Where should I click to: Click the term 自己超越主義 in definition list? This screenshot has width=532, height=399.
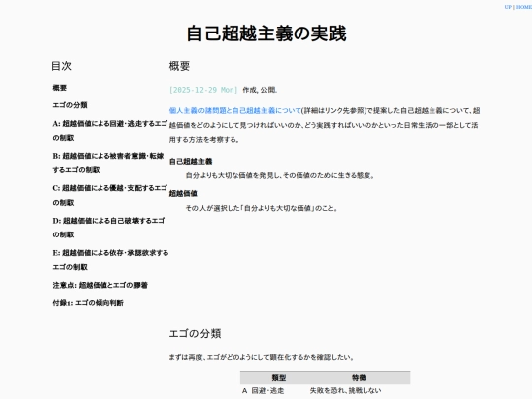coord(190,162)
